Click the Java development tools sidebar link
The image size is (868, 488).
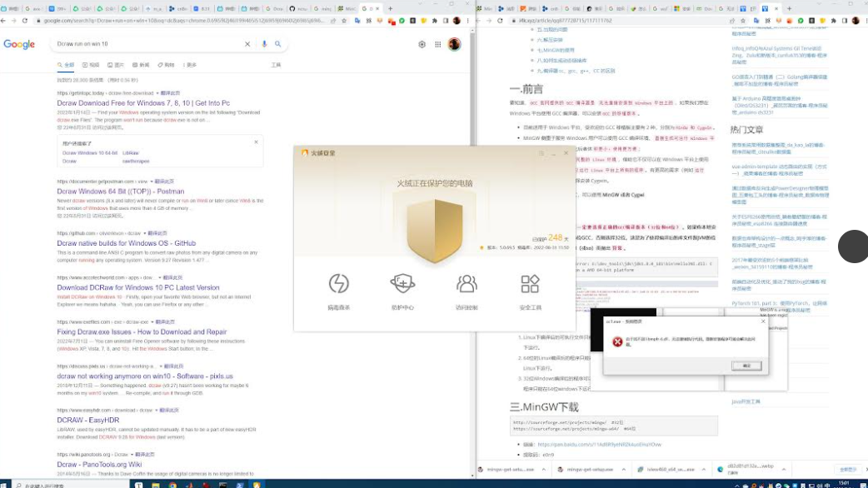746,401
